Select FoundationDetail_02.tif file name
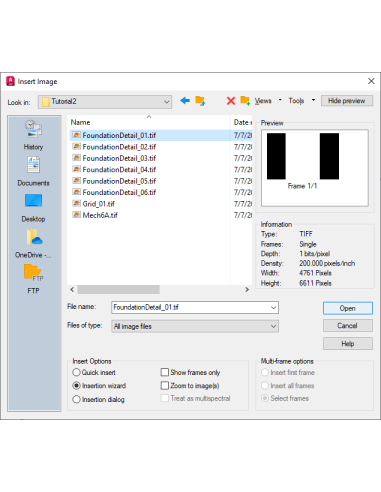381x492 pixels. coord(119,147)
